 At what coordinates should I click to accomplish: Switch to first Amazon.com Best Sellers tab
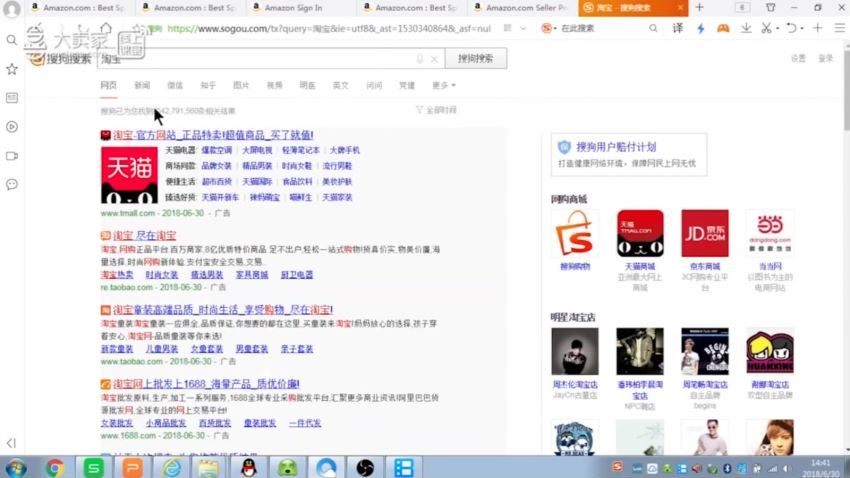(77, 8)
